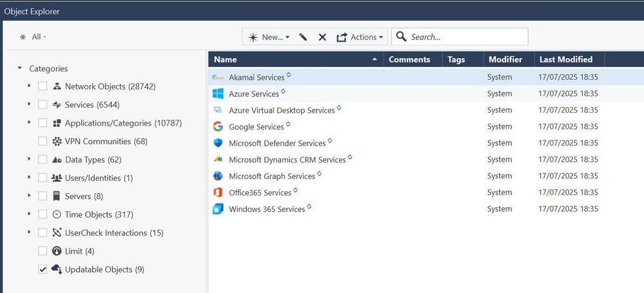Expand the Servers node
Image resolution: width=644 pixels, height=293 pixels.
point(29,195)
